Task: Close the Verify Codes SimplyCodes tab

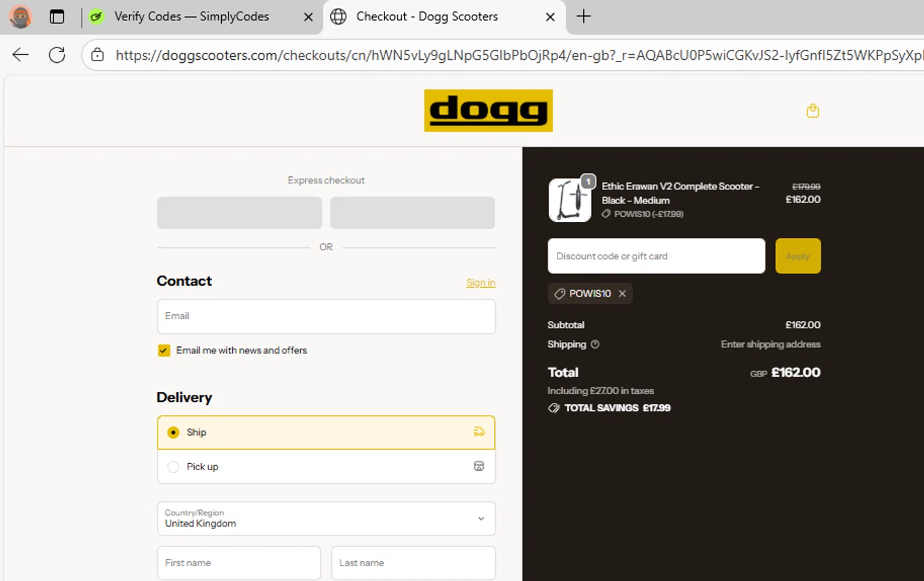Action: [x=309, y=17]
